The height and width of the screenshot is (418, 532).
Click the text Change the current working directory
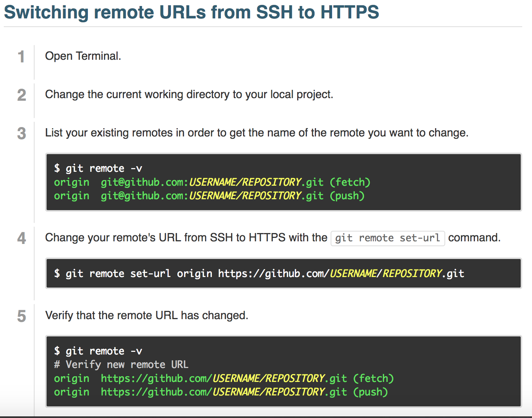[x=189, y=94]
